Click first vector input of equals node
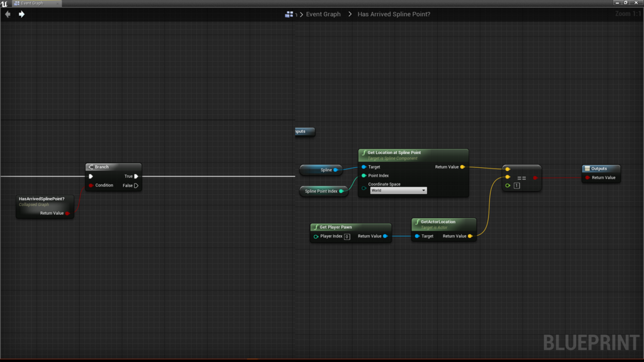This screenshot has width=644, height=362. [508, 169]
